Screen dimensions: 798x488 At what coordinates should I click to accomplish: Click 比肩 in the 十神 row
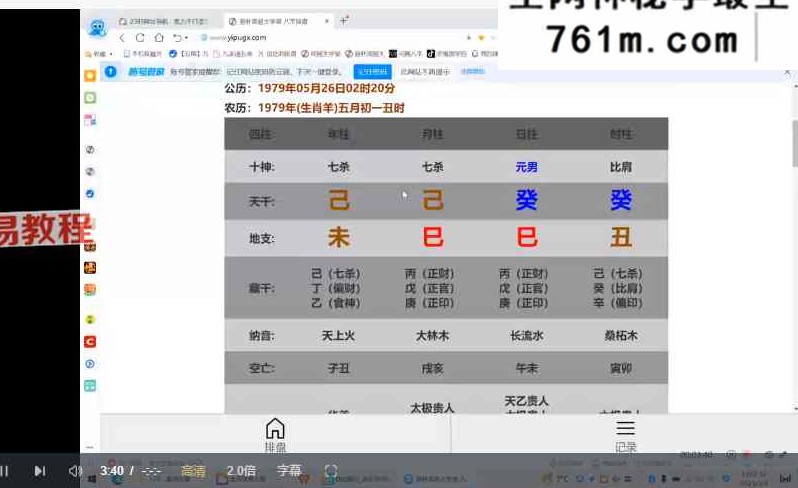tap(620, 167)
